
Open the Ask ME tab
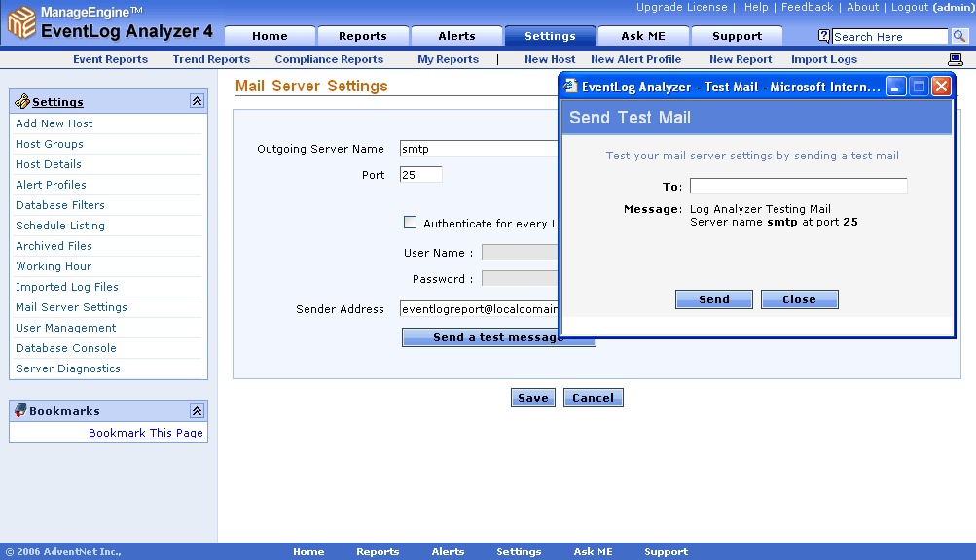[x=643, y=36]
